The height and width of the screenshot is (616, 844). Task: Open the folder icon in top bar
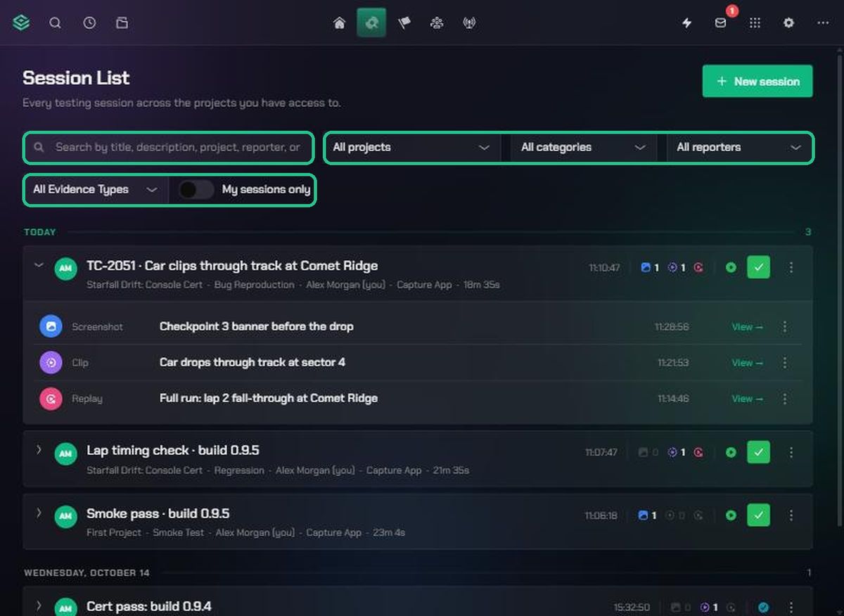pos(122,23)
